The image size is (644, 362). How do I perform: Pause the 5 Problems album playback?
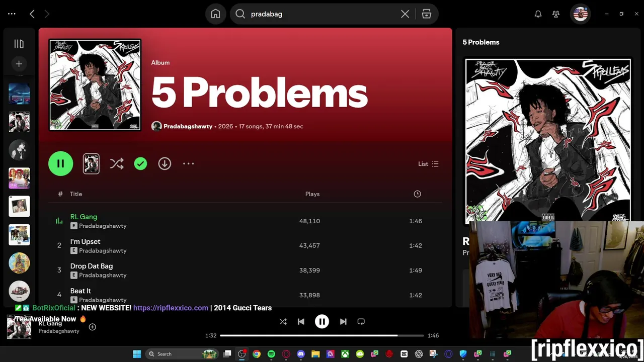[60, 163]
